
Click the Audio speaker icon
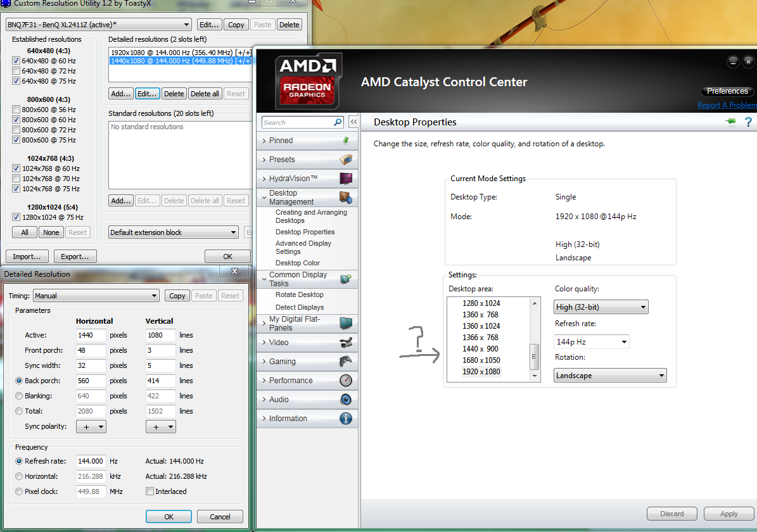345,400
